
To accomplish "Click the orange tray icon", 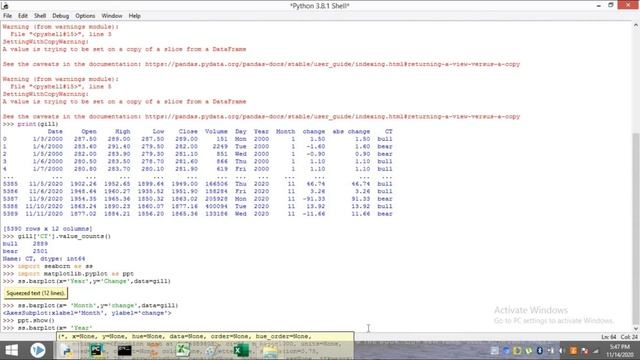I will [x=573, y=351].
